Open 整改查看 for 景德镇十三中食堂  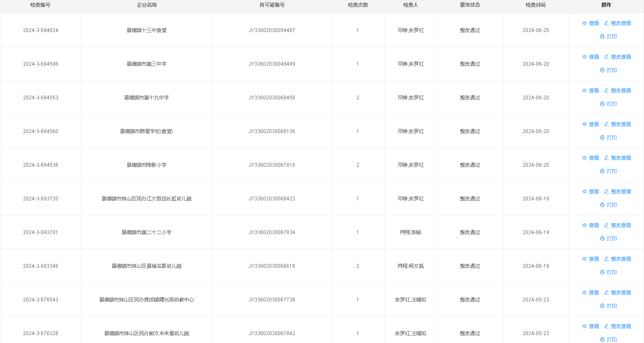[621, 23]
